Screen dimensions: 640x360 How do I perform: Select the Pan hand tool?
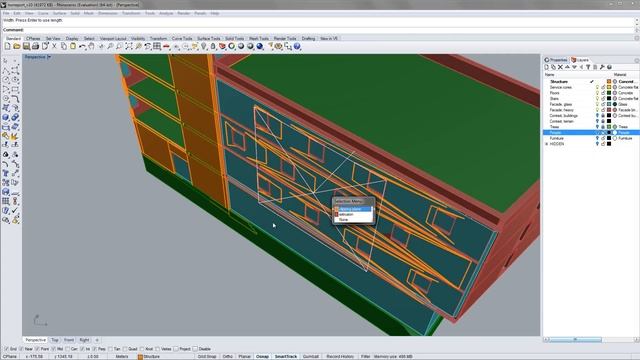point(92,47)
